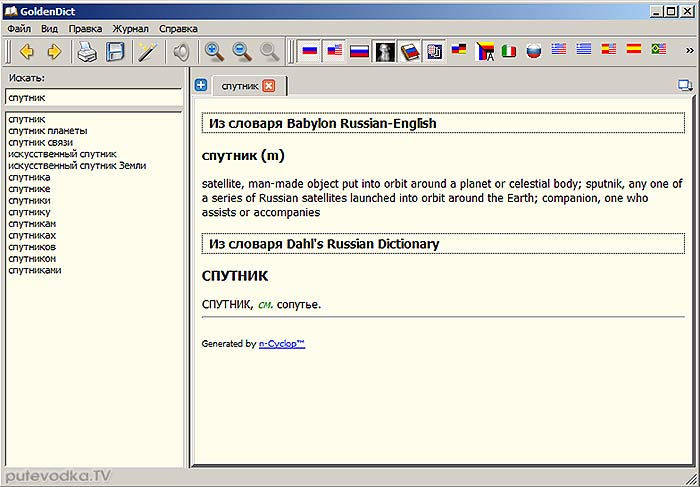Toggle the large Russian flag dictionary

359,51
